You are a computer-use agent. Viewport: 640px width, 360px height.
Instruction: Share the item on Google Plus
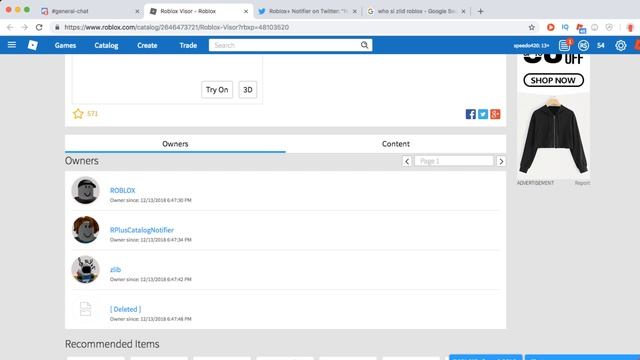495,114
